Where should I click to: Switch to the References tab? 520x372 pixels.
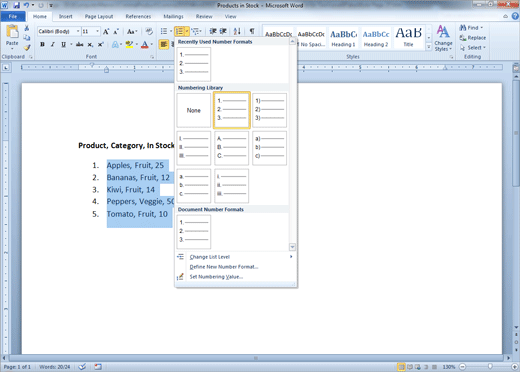(138, 16)
